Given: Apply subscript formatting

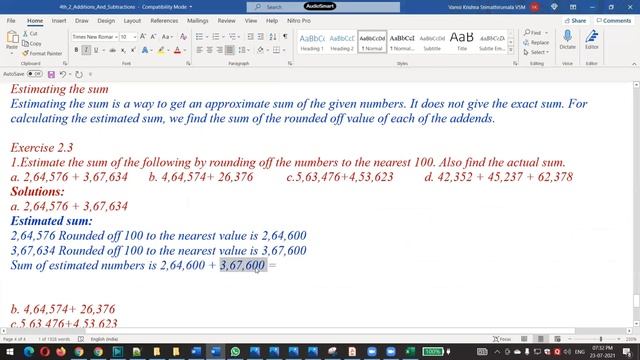Looking at the screenshot, I should click(x=123, y=50).
